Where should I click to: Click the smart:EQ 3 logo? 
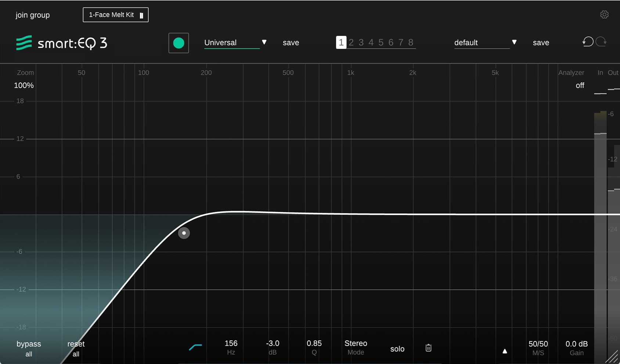click(x=61, y=43)
